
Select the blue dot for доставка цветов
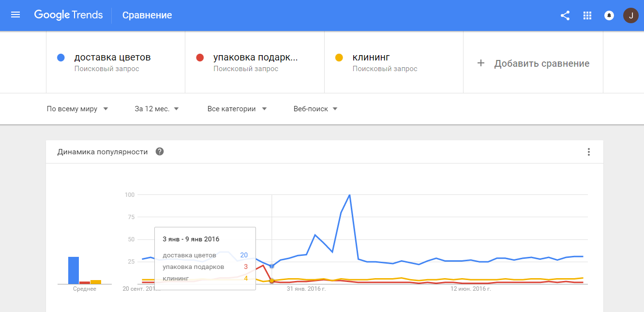point(61,57)
